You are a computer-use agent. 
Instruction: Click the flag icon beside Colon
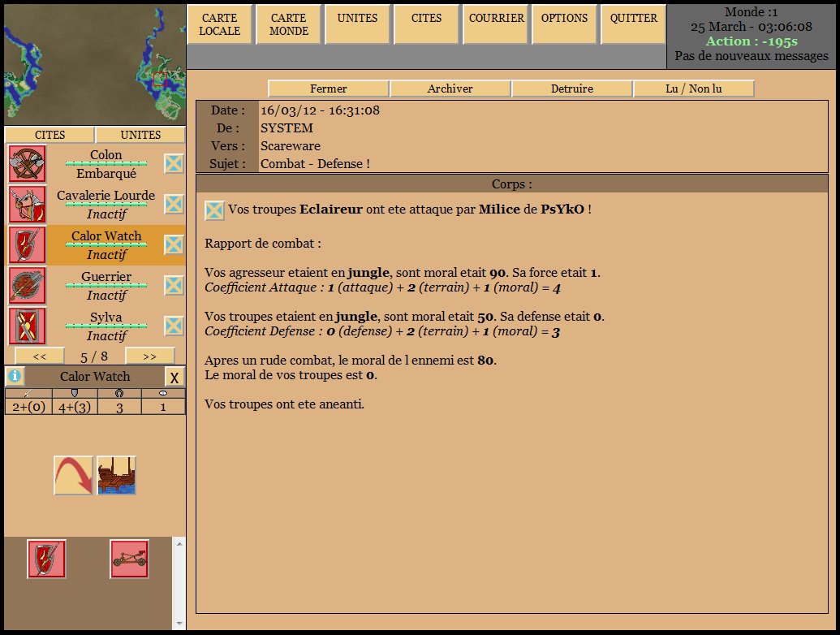pos(174,163)
